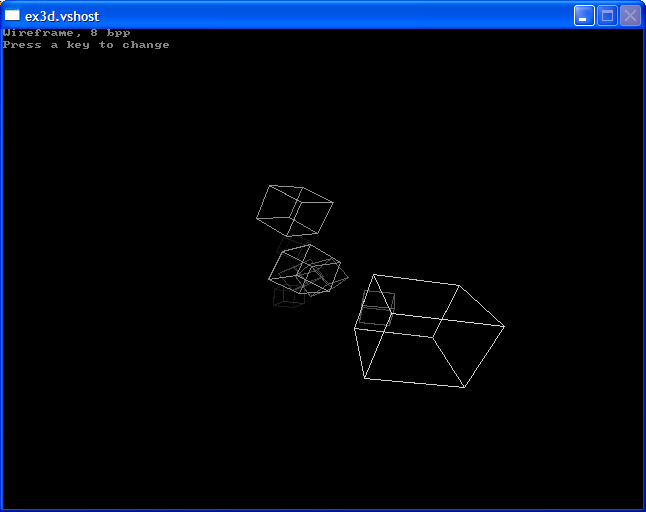Click the "Wireframe, 8 bpp" status line

pyautogui.click(x=66, y=33)
